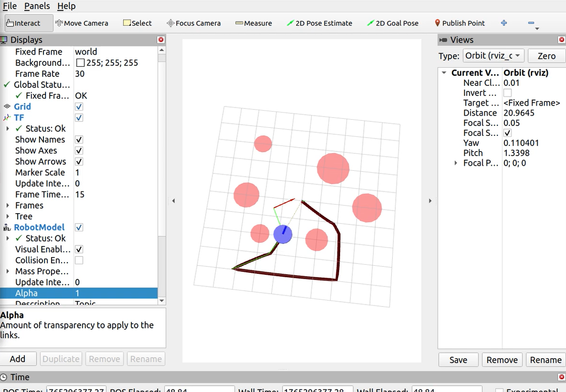This screenshot has height=392, width=566.
Task: Select the 2D Goal Pose tool
Action: [393, 23]
